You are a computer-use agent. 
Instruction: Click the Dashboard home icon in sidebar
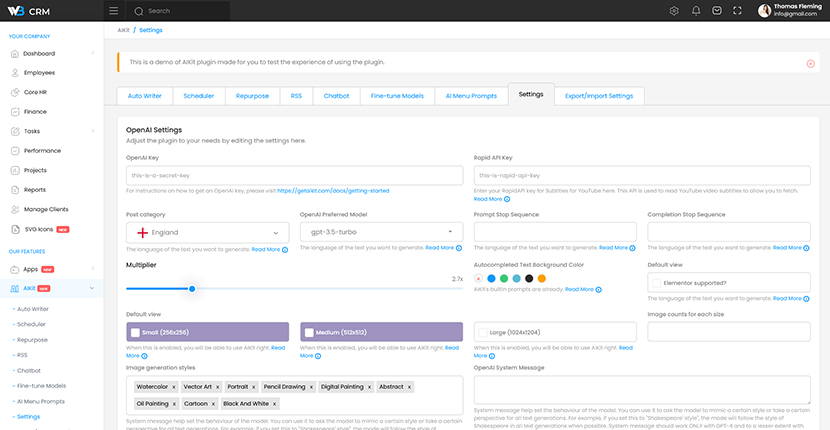point(15,53)
